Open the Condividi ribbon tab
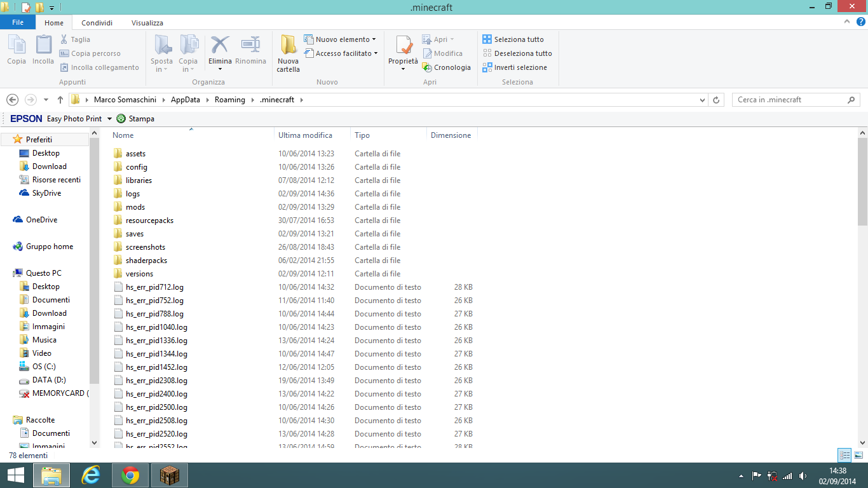868x488 pixels. pos(97,23)
